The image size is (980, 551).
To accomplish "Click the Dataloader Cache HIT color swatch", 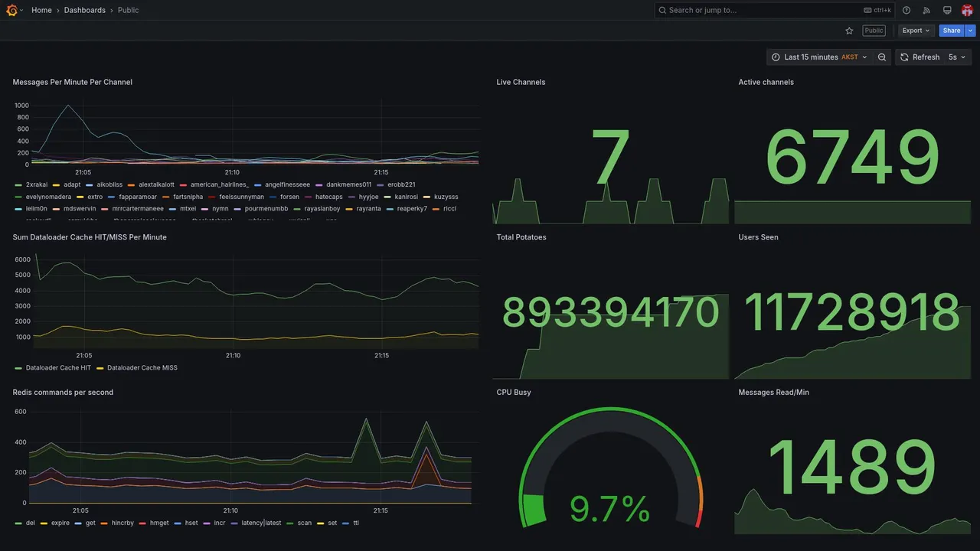I will point(18,368).
